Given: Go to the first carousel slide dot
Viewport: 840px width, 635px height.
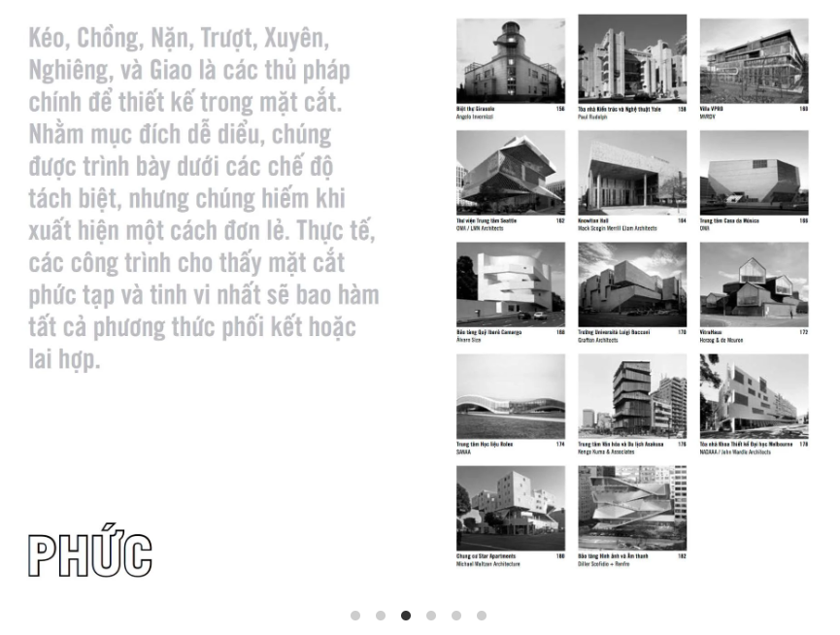Looking at the screenshot, I should coord(355,616).
